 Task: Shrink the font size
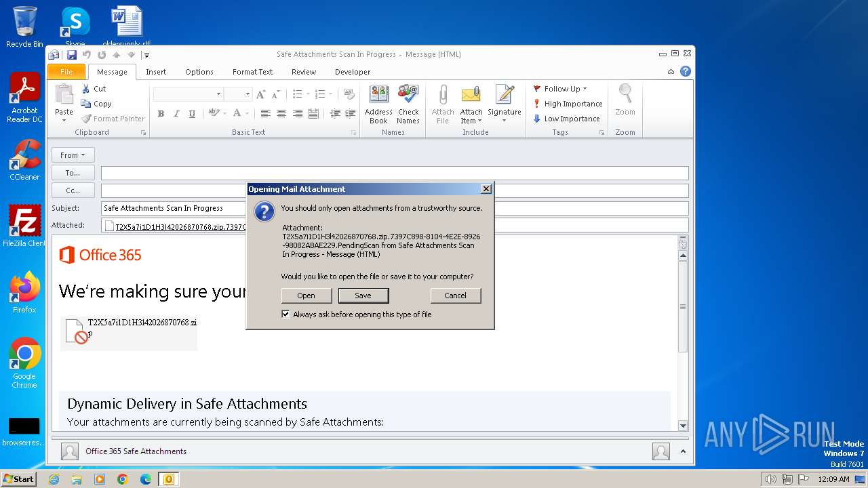(275, 94)
